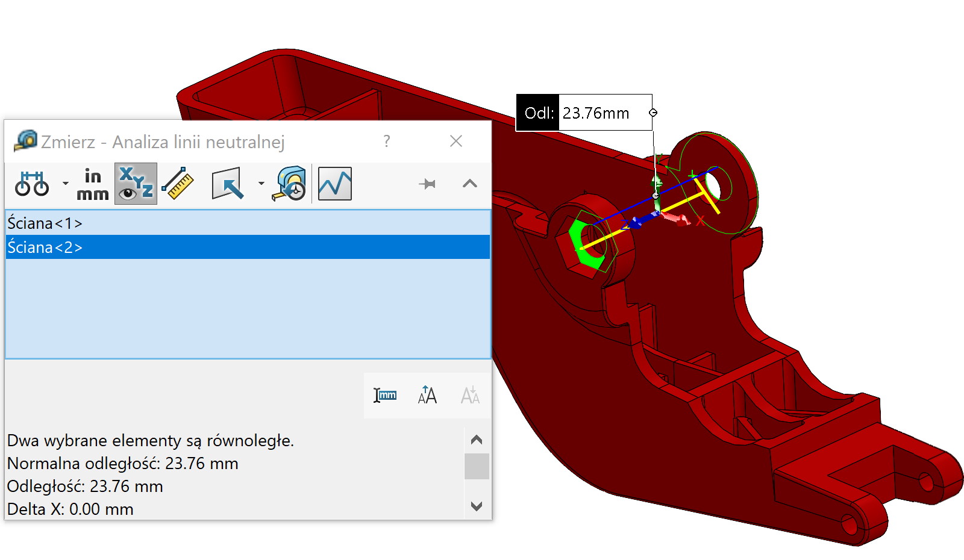Viewport: 964px width, 560px height.
Task: Toggle the XYZ visibility measurement display
Action: (x=135, y=184)
